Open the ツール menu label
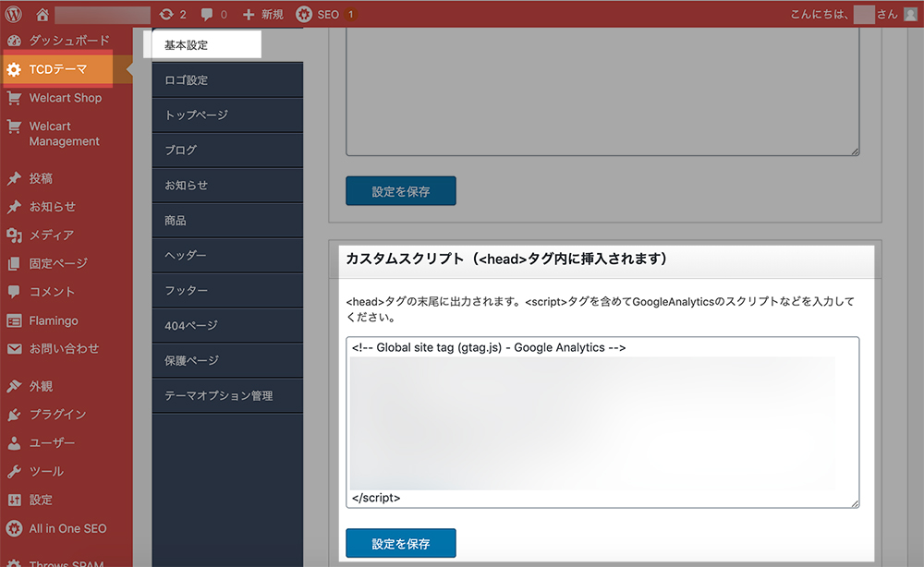 pos(46,471)
